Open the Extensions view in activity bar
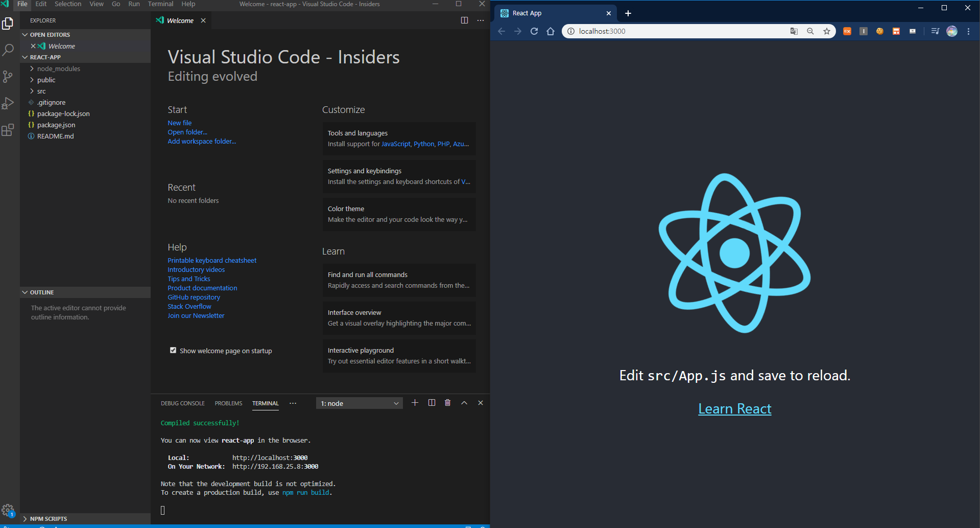The width and height of the screenshot is (980, 528). pyautogui.click(x=8, y=130)
